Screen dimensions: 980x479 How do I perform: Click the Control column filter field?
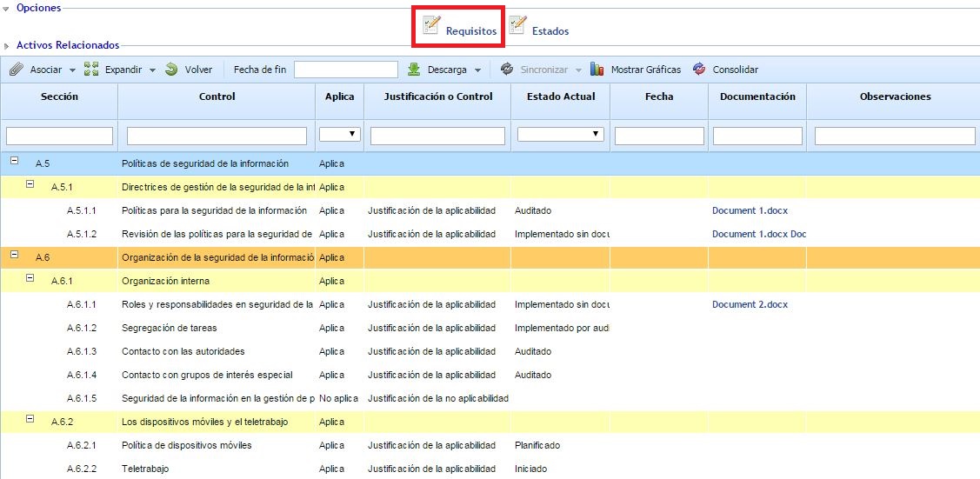[217, 136]
